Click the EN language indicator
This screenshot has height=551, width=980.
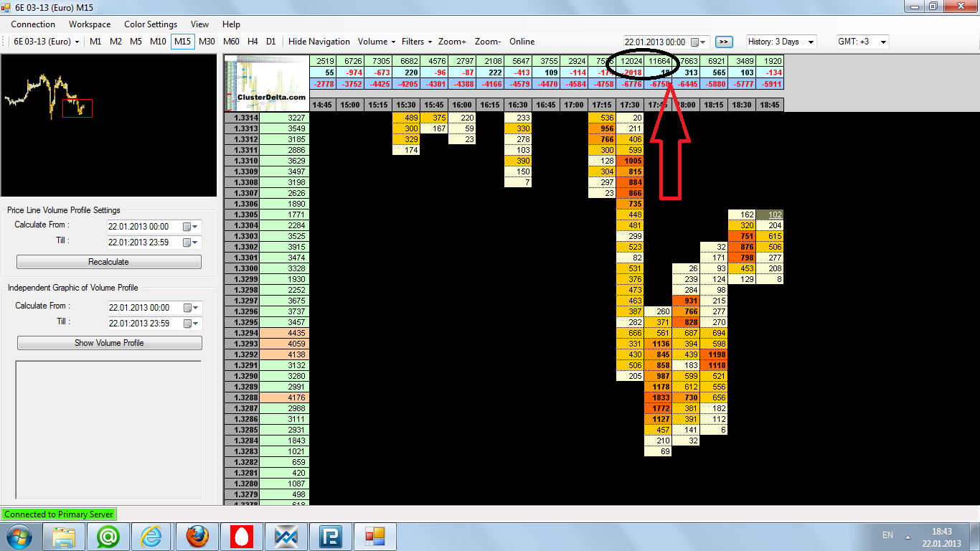[887, 536]
